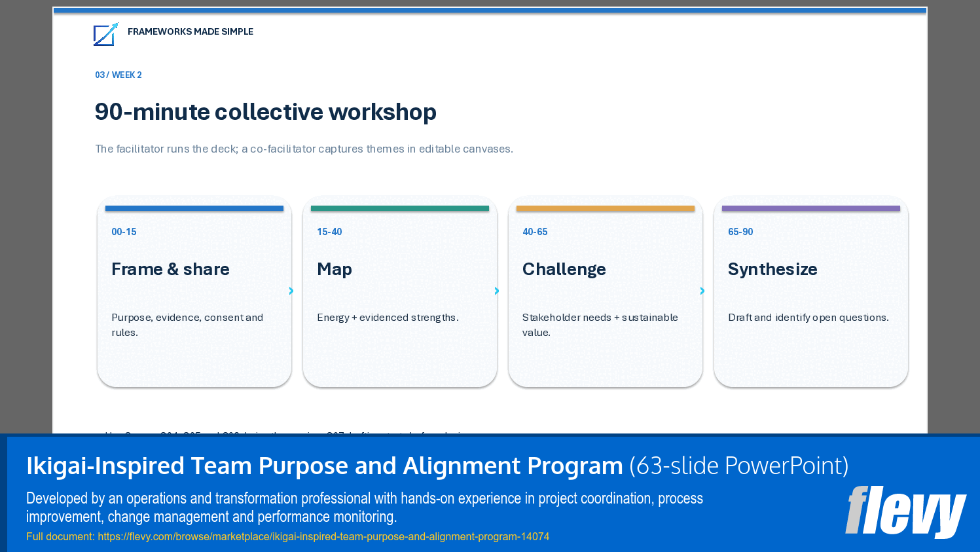The height and width of the screenshot is (552, 980).
Task: Click the 65-90 time label
Action: (740, 232)
